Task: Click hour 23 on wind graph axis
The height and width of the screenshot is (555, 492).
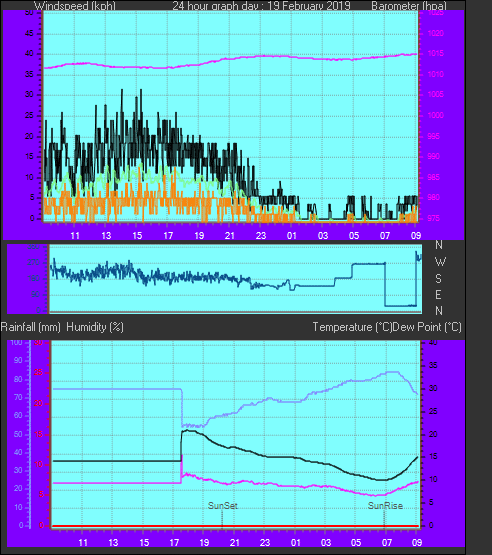Action: click(261, 236)
